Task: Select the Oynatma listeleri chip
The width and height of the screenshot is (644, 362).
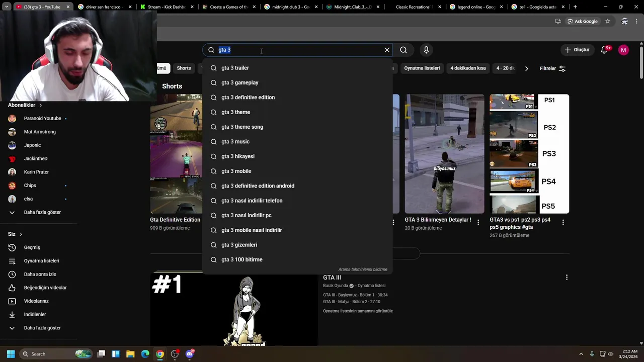Action: [x=422, y=68]
